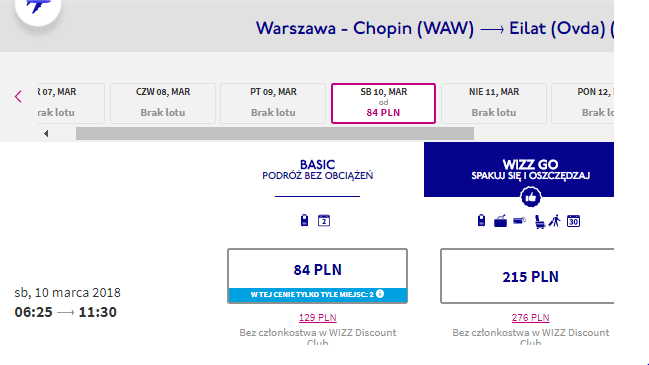Image resolution: width=649 pixels, height=365 pixels.
Task: Click the horizontal scrollbar left arrow
Action: tap(46, 133)
